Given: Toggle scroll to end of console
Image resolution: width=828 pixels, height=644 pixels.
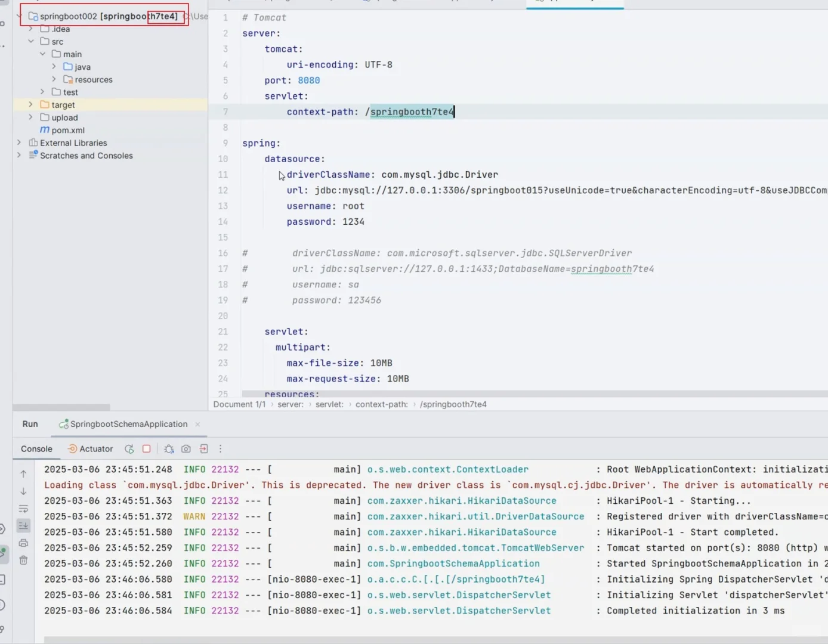Looking at the screenshot, I should 23,525.
